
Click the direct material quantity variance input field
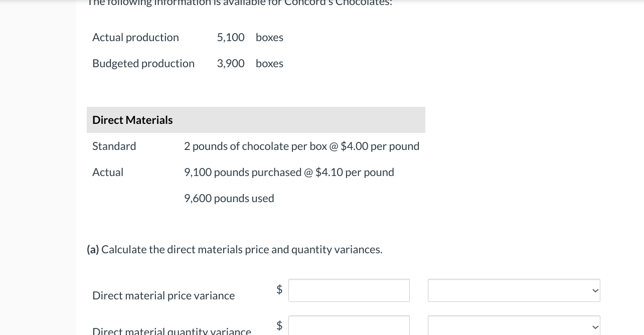(x=349, y=326)
